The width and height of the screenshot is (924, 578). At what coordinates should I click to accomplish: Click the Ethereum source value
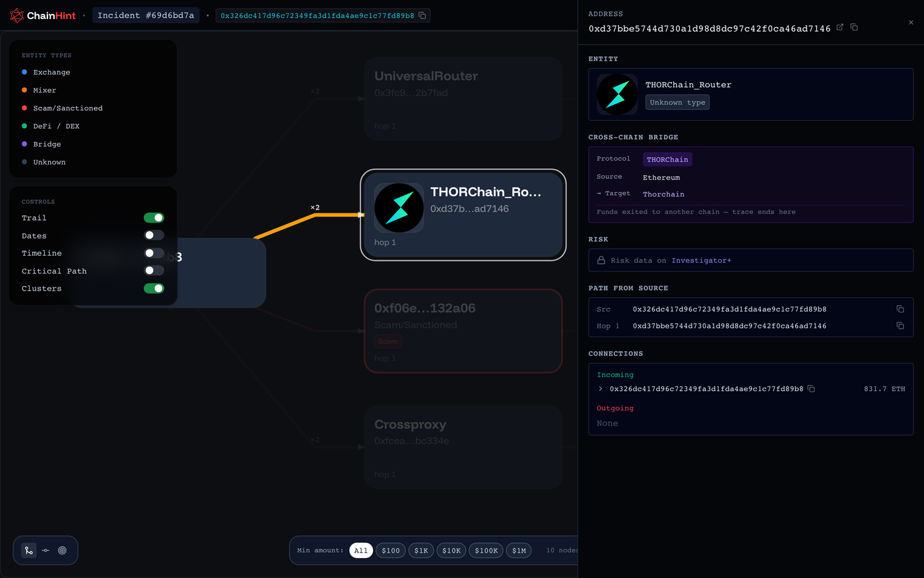[x=661, y=177]
